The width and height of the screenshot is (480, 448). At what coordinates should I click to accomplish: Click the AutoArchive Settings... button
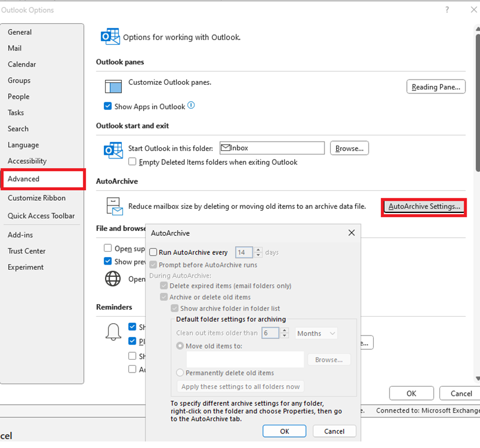point(424,207)
